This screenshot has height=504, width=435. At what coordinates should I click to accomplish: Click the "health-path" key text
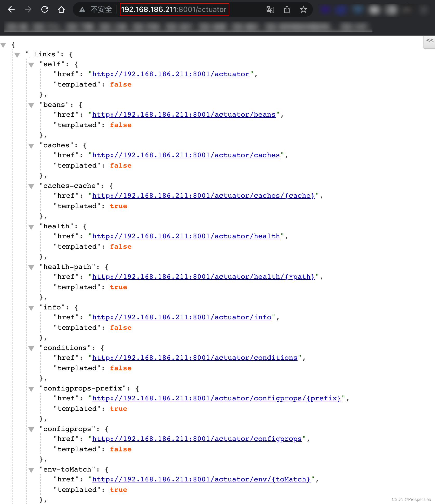pyautogui.click(x=67, y=267)
